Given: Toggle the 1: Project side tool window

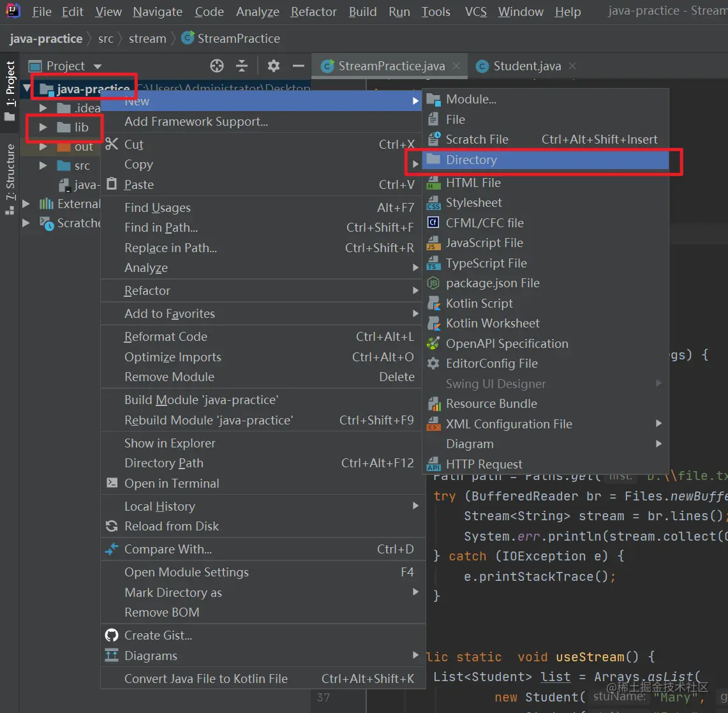Looking at the screenshot, I should (10, 91).
